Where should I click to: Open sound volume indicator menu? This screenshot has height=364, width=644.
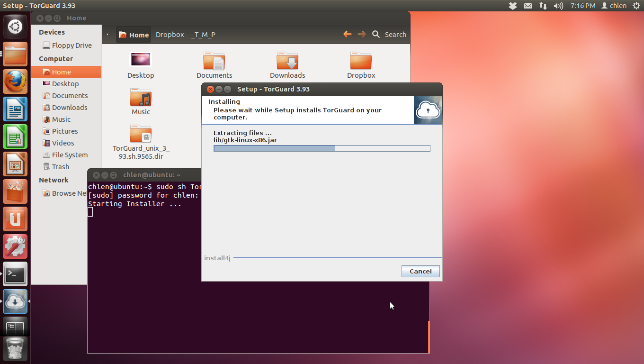[558, 6]
